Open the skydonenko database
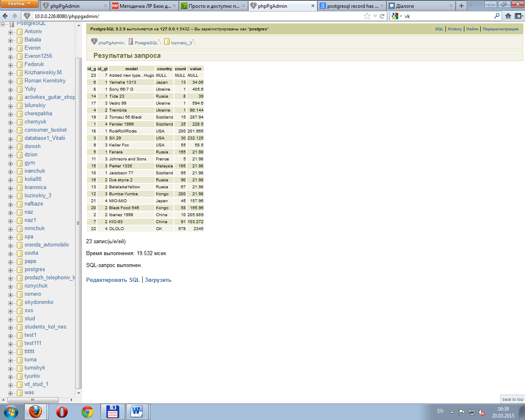Screen dimensions: 525x420 (x=39, y=302)
